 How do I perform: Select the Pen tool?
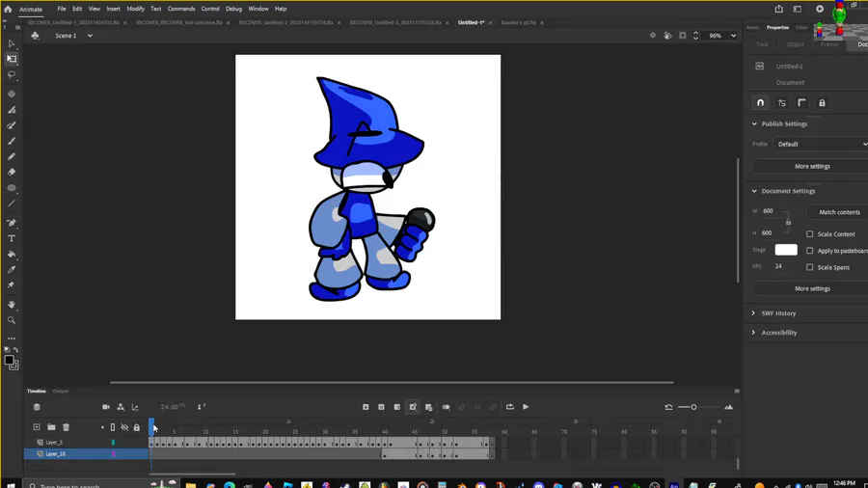coord(11,223)
